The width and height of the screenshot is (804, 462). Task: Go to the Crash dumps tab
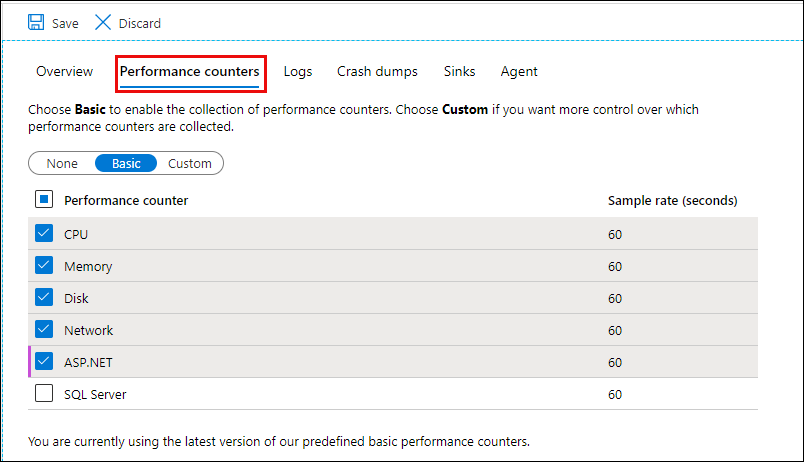tap(377, 72)
